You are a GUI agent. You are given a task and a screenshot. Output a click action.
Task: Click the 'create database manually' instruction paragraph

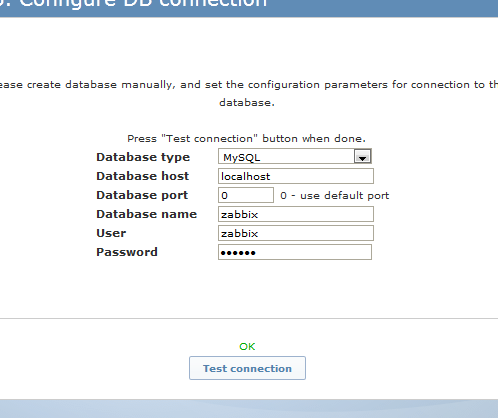(x=247, y=93)
